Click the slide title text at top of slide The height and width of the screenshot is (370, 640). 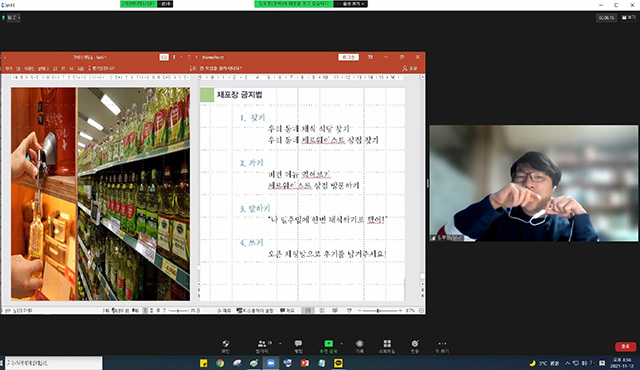pyautogui.click(x=240, y=95)
